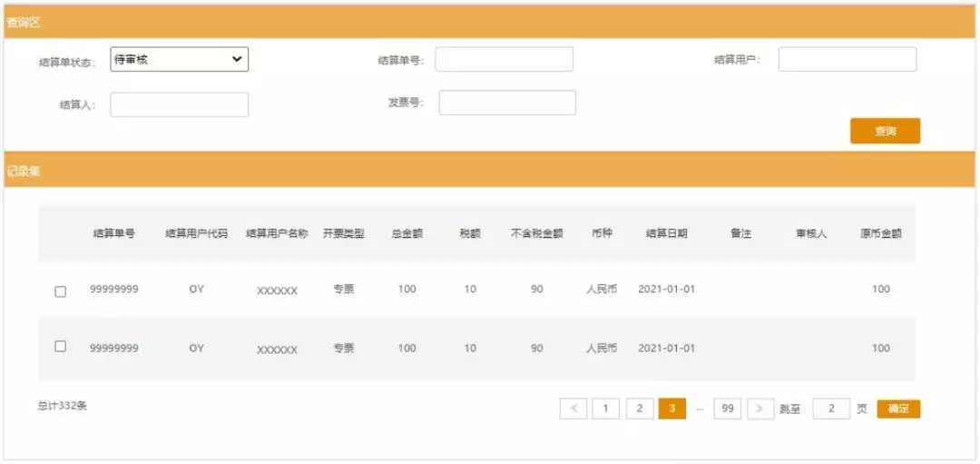Go to the previous page arrow
The width and height of the screenshot is (980, 464).
click(573, 409)
